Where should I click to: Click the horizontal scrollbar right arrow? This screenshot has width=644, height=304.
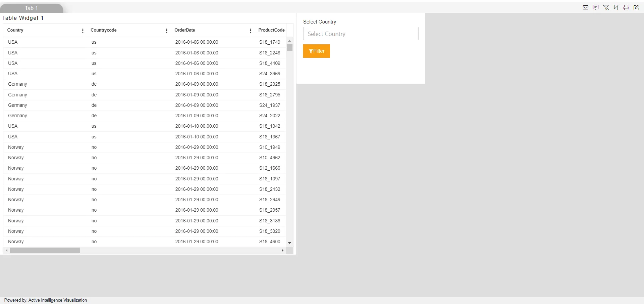tap(282, 251)
